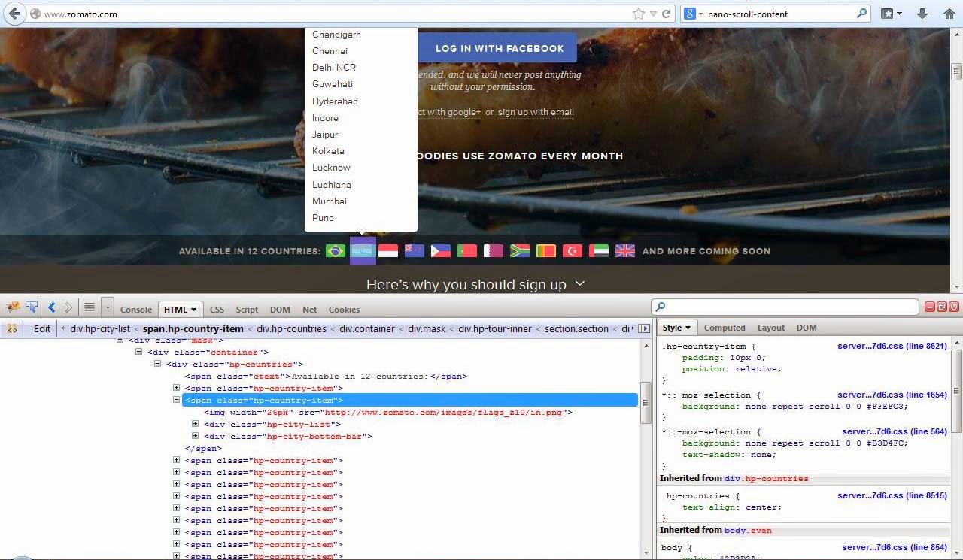Go to the browser home page

coord(948,14)
